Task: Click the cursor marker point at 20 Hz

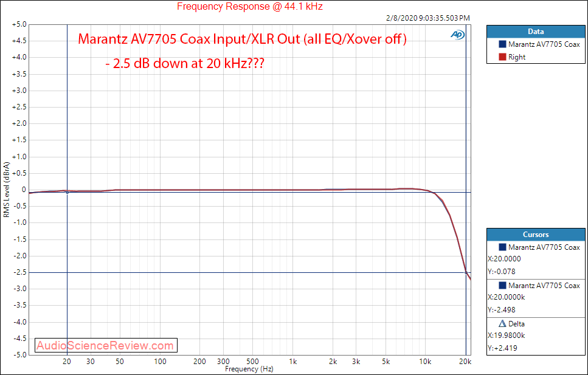Action: pos(67,193)
